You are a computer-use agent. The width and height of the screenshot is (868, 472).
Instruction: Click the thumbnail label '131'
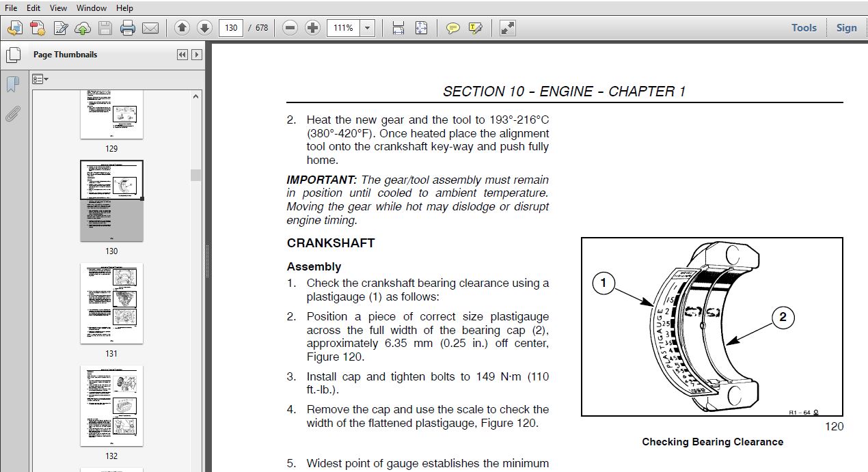pyautogui.click(x=111, y=354)
